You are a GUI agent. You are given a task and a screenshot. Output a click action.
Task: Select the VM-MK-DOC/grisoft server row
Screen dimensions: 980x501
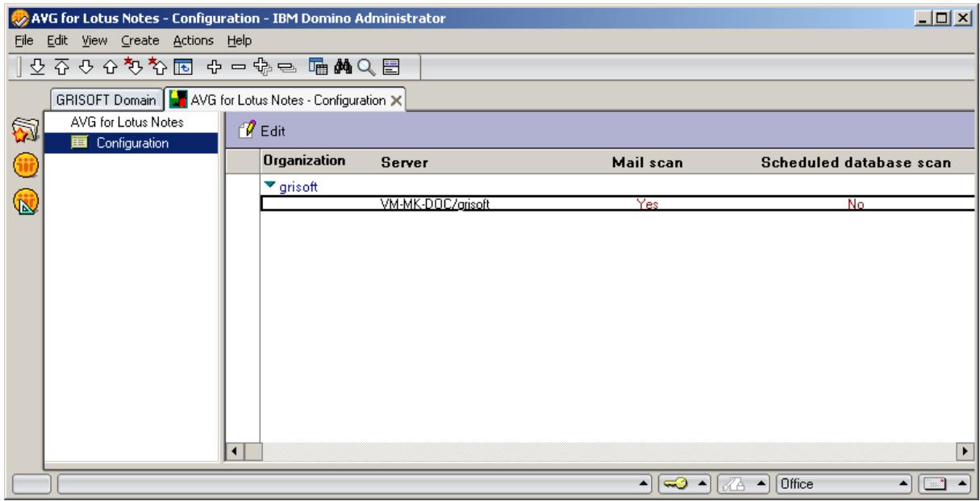[x=619, y=204]
